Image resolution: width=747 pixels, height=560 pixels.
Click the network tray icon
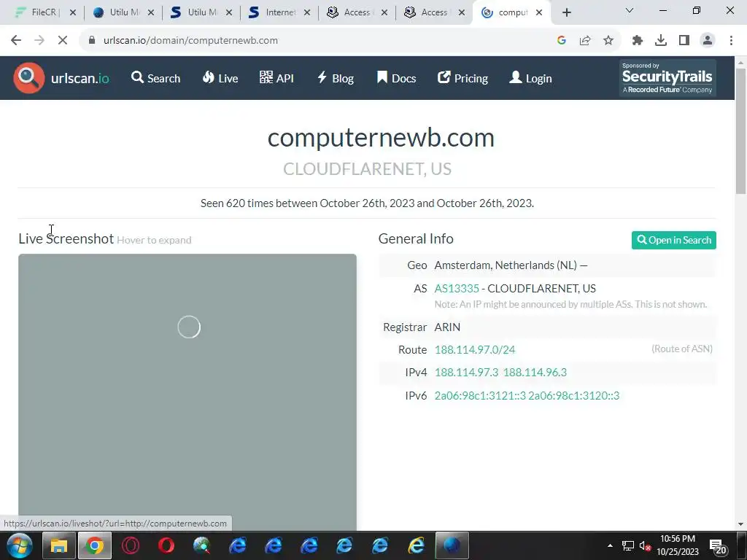[x=628, y=545]
